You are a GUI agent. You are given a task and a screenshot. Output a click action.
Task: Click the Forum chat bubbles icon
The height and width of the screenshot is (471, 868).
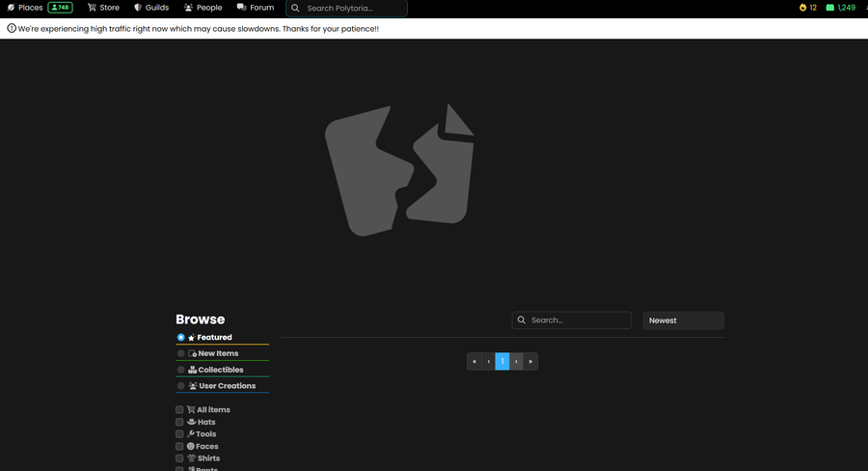241,7
